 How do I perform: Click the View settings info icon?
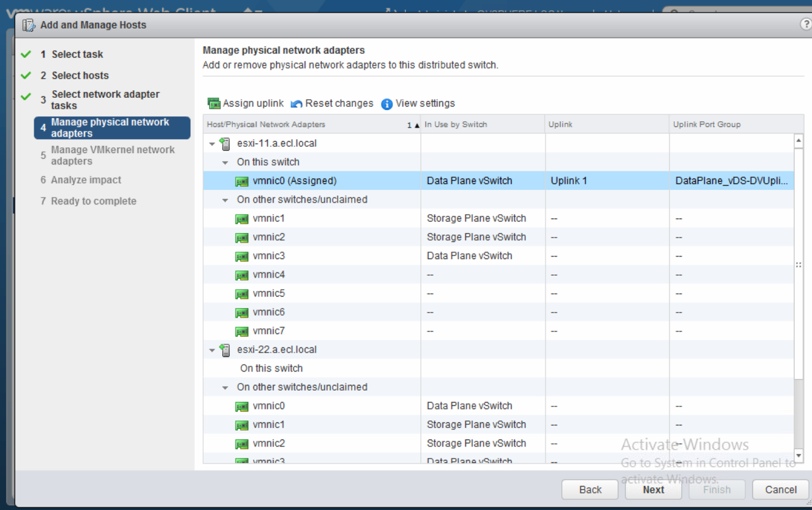(x=387, y=104)
